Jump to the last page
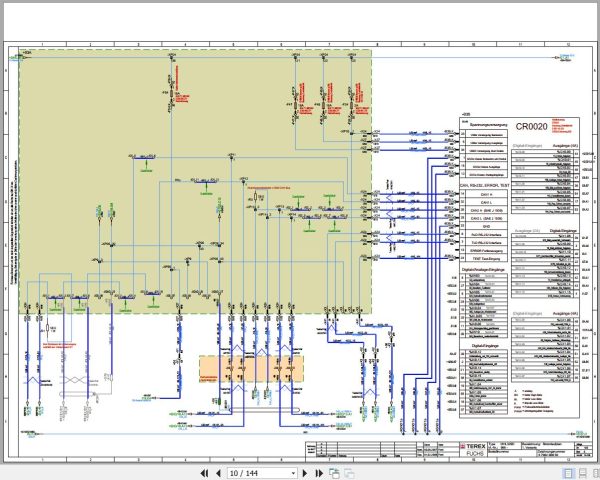Viewport: 600px width, 480px height. [319, 473]
